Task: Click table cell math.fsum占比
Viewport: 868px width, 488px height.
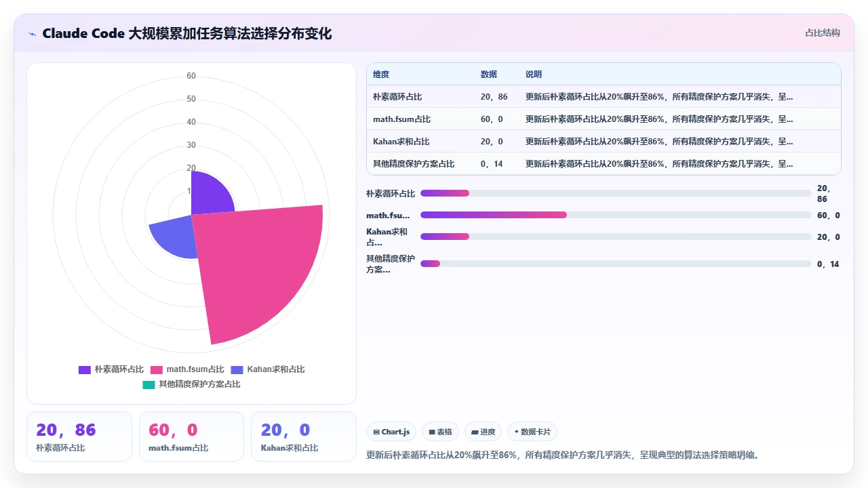Action: [401, 119]
